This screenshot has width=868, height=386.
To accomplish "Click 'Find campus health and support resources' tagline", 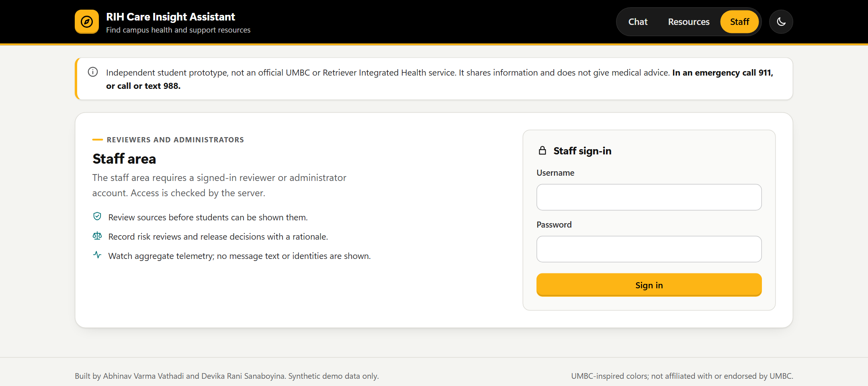I will (x=178, y=30).
